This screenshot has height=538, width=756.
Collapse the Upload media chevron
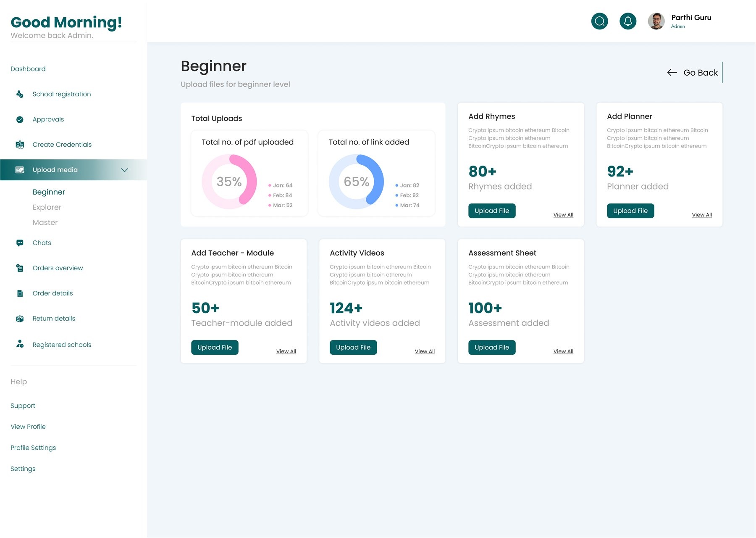pyautogui.click(x=124, y=170)
